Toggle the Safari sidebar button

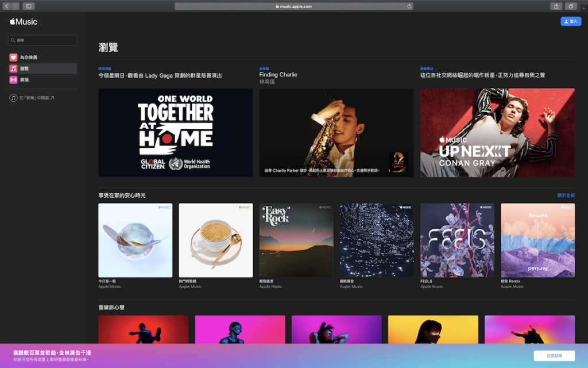coord(29,6)
